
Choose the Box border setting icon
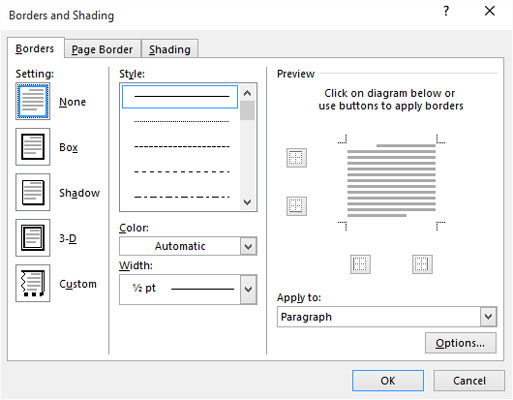[33, 147]
